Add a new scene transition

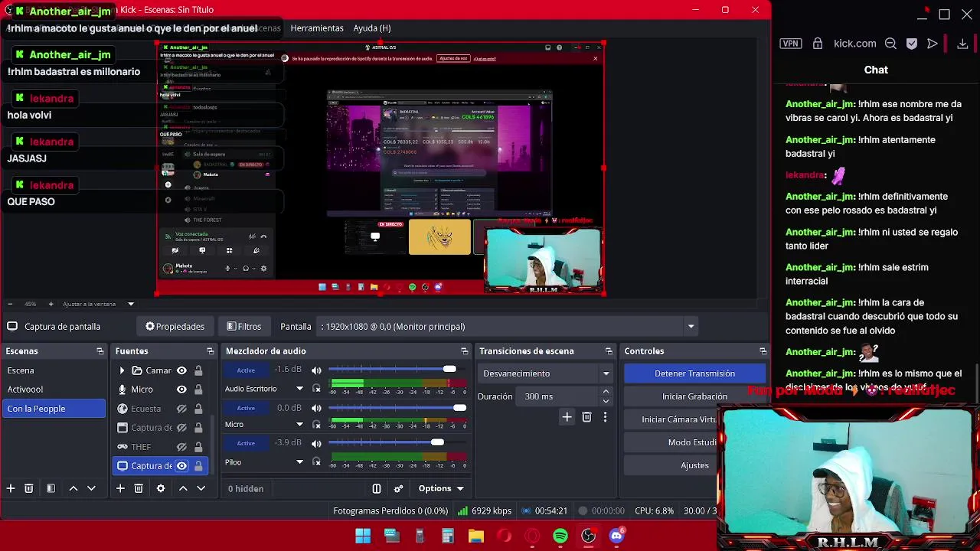tap(567, 417)
